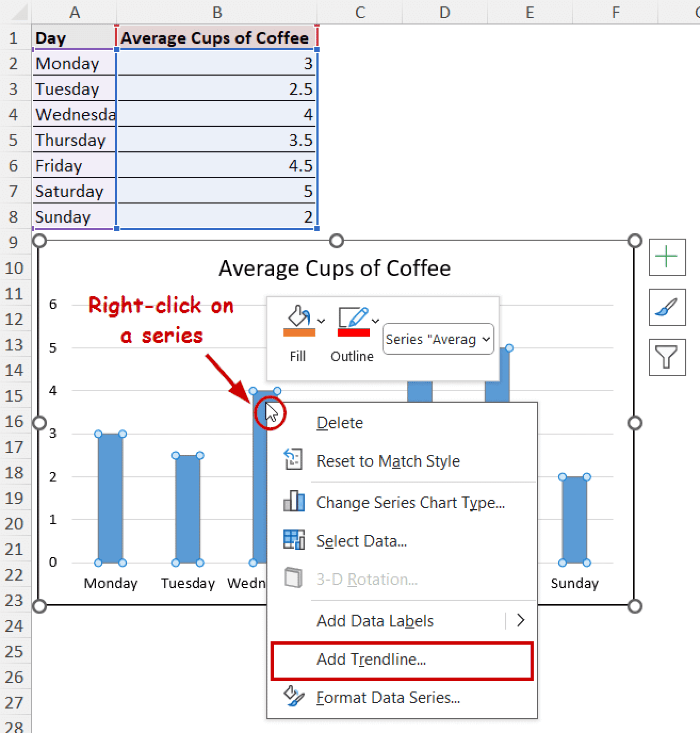This screenshot has height=733, width=700.
Task: Open the Series "Averag" selection combo box
Action: coord(438,339)
